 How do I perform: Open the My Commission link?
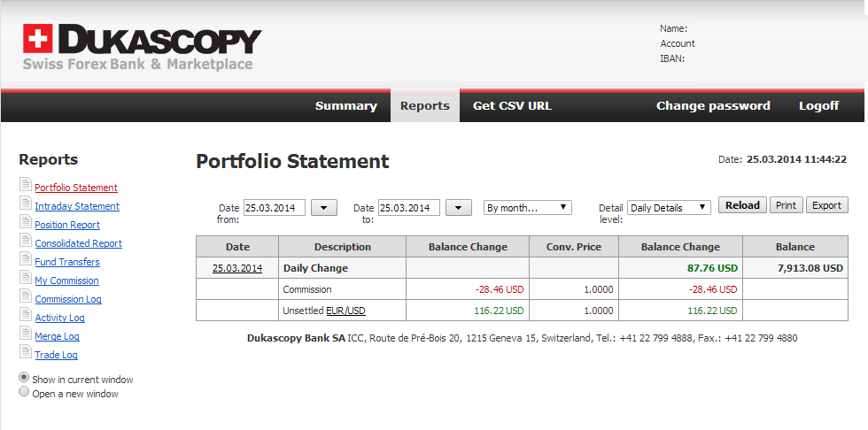coord(66,280)
